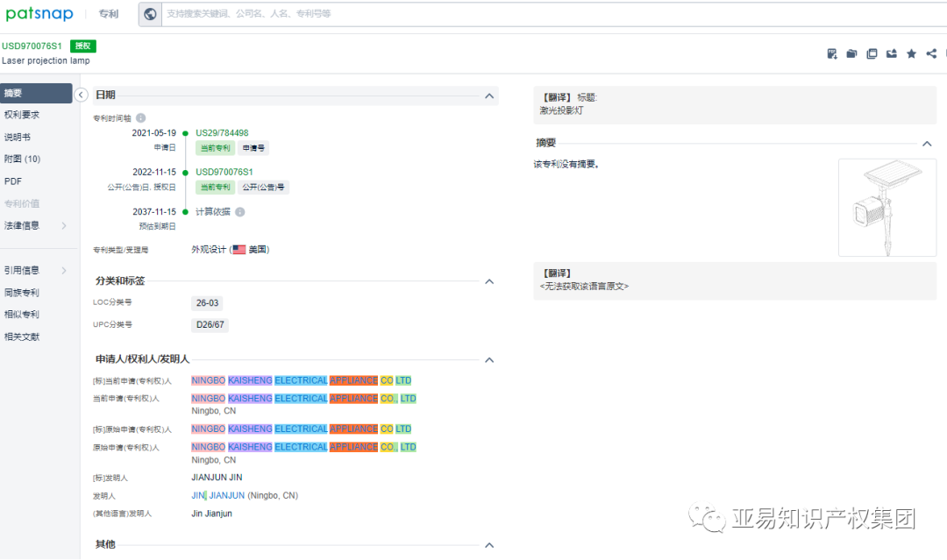Viewport: 947px width, 560px height.
Task: Collapse the 分类和标签 section
Action: point(489,281)
